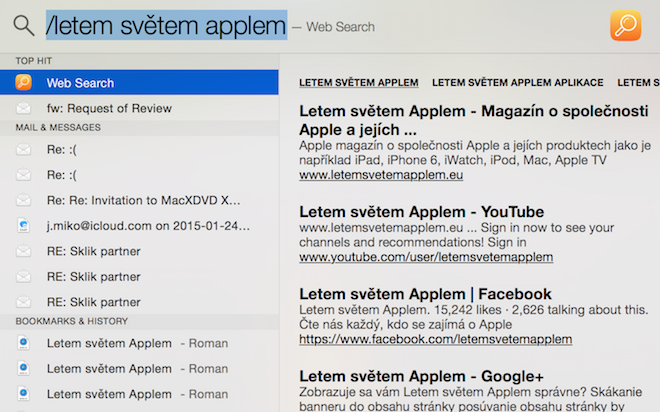
Task: Open the Letem světem Applem | Facebook title
Action: pyautogui.click(x=425, y=294)
